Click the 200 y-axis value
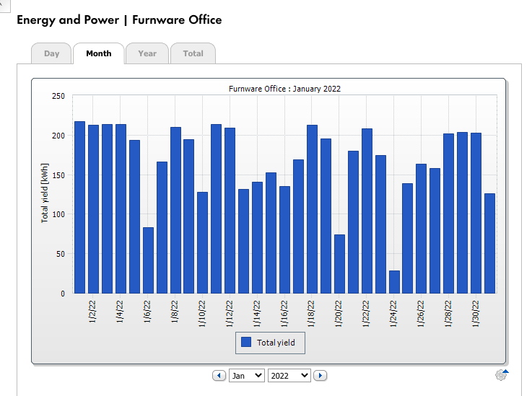 click(58, 136)
